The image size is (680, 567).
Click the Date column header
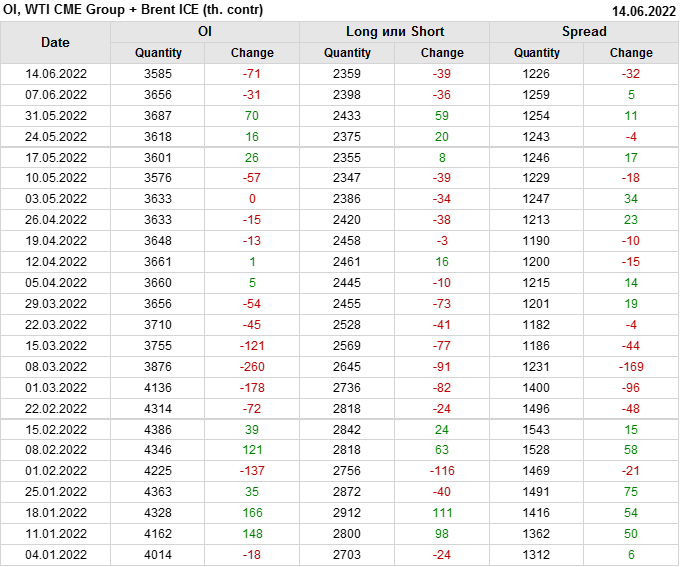pos(55,42)
